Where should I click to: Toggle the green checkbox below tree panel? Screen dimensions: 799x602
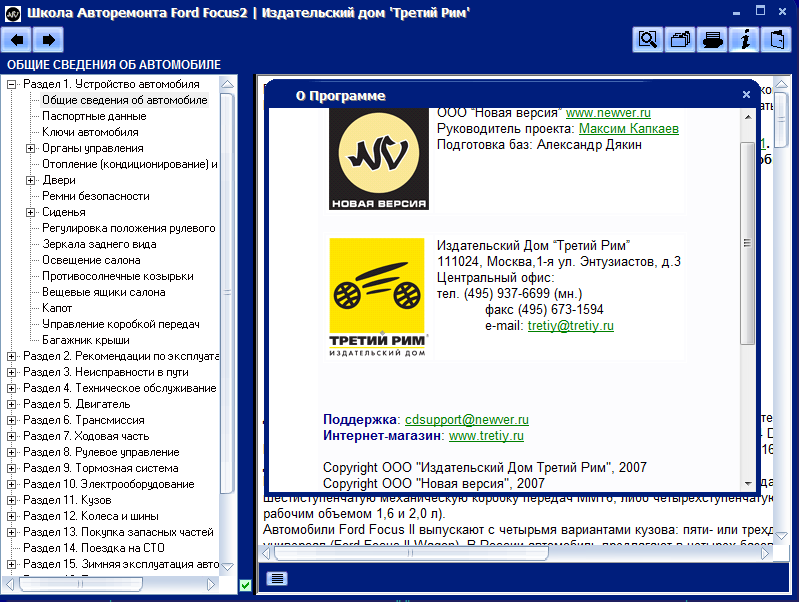[245, 585]
